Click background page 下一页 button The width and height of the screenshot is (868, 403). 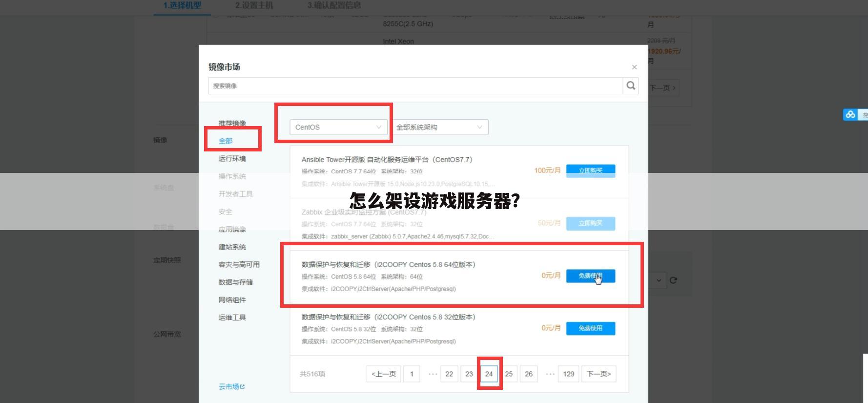pyautogui.click(x=662, y=88)
